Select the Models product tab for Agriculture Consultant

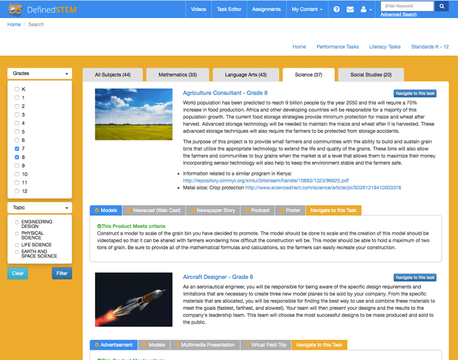click(106, 210)
